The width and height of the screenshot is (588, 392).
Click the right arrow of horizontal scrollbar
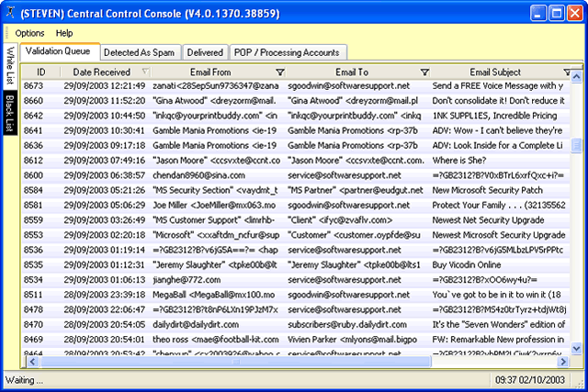point(562,362)
